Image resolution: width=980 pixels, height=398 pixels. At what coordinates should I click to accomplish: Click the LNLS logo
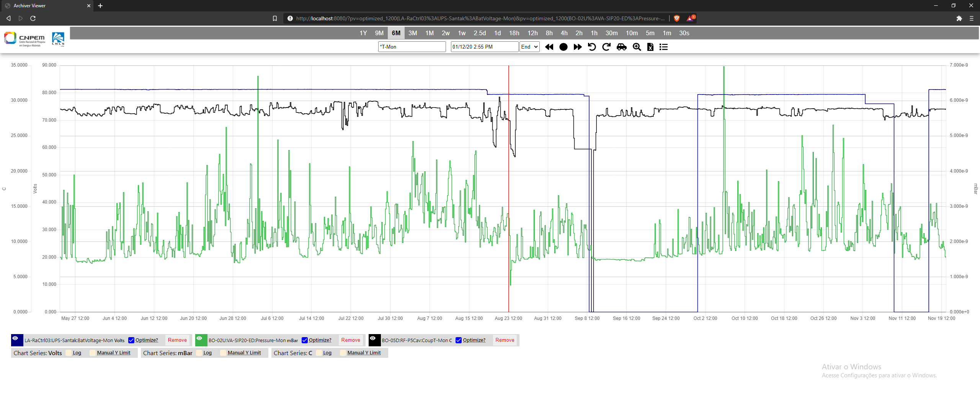click(x=58, y=39)
